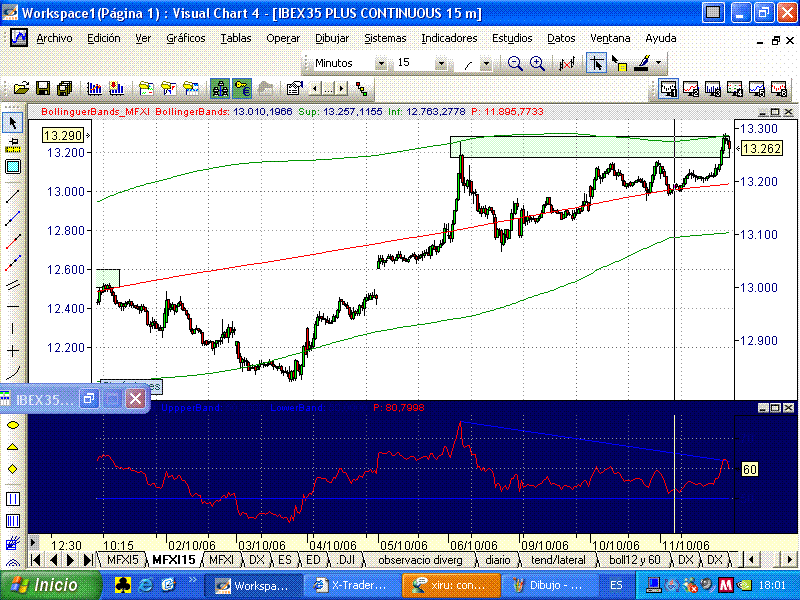The width and height of the screenshot is (800, 600).
Task: Open the Archivo menu
Action: [x=54, y=38]
